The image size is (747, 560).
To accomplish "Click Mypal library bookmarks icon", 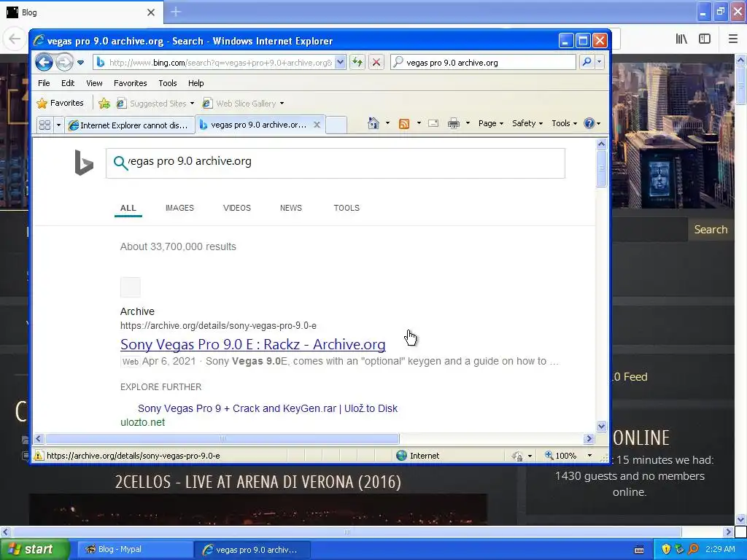I will click(682, 39).
